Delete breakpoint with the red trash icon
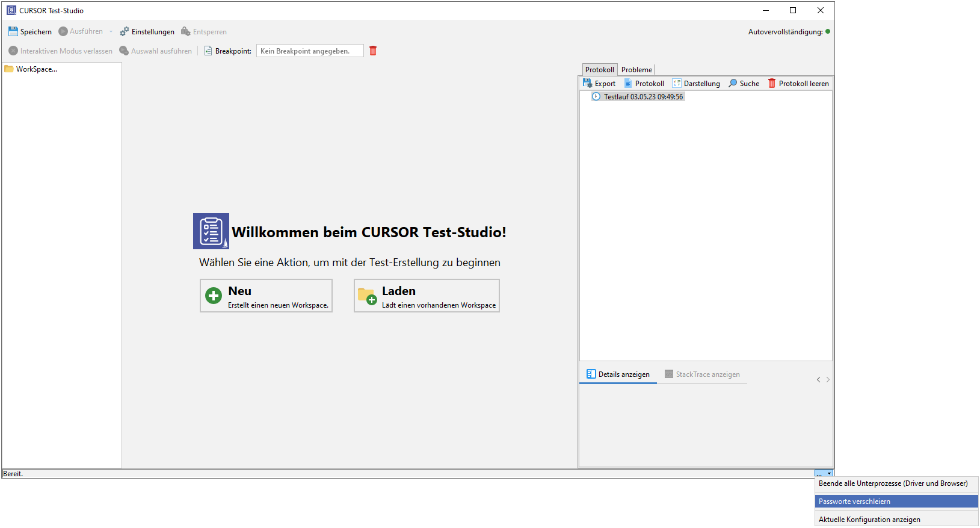Image resolution: width=980 pixels, height=528 pixels. click(x=373, y=51)
